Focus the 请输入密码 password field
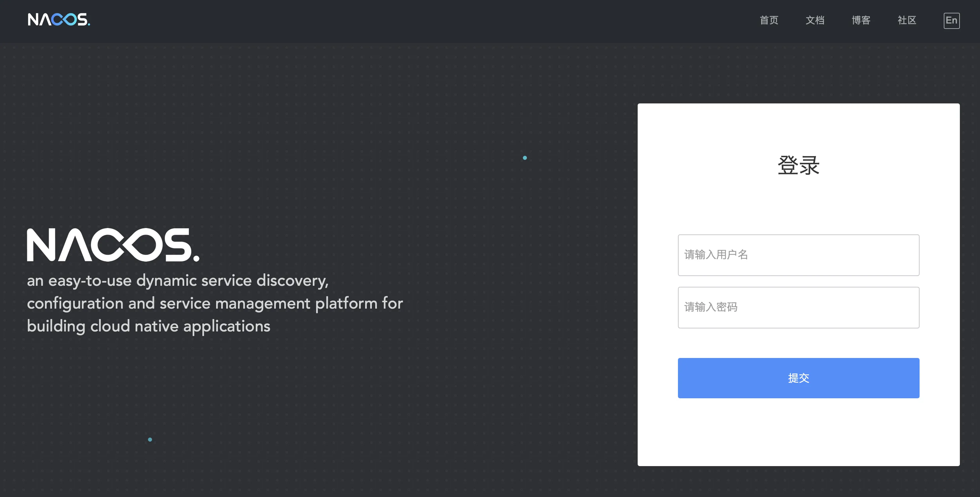 (x=798, y=308)
